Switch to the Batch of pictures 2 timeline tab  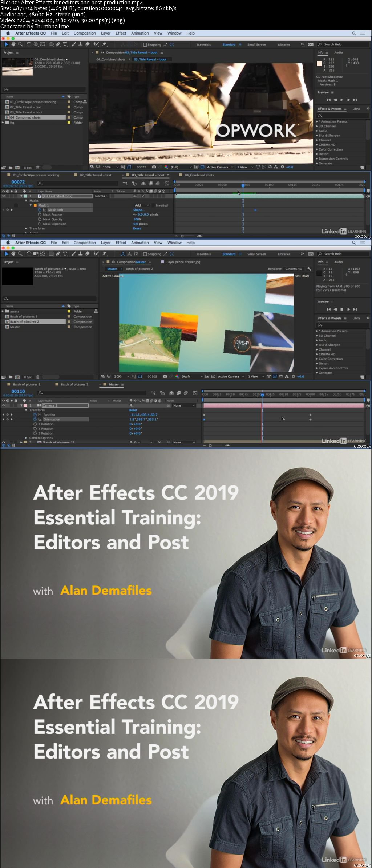pyautogui.click(x=74, y=385)
